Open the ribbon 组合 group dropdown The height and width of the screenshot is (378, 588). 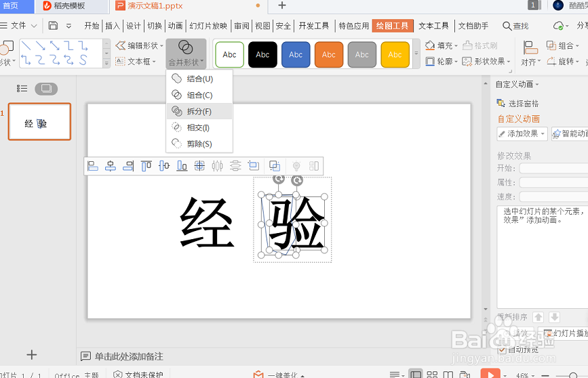563,45
